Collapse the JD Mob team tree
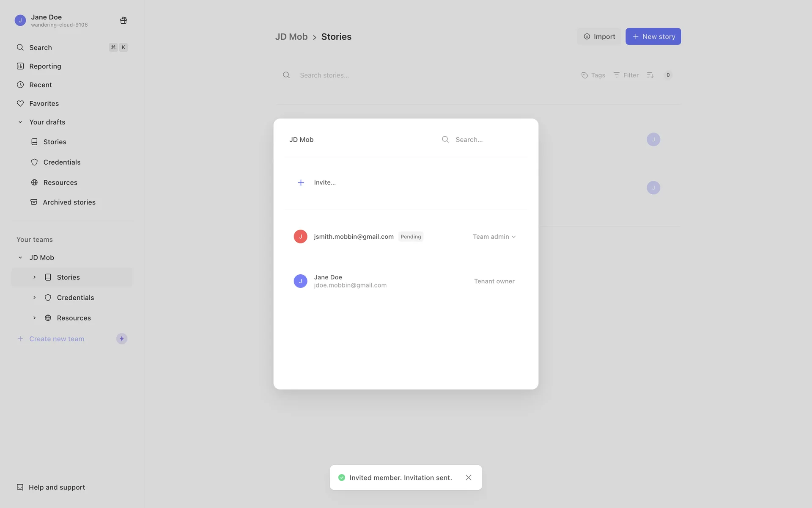Image resolution: width=812 pixels, height=508 pixels. (x=20, y=257)
